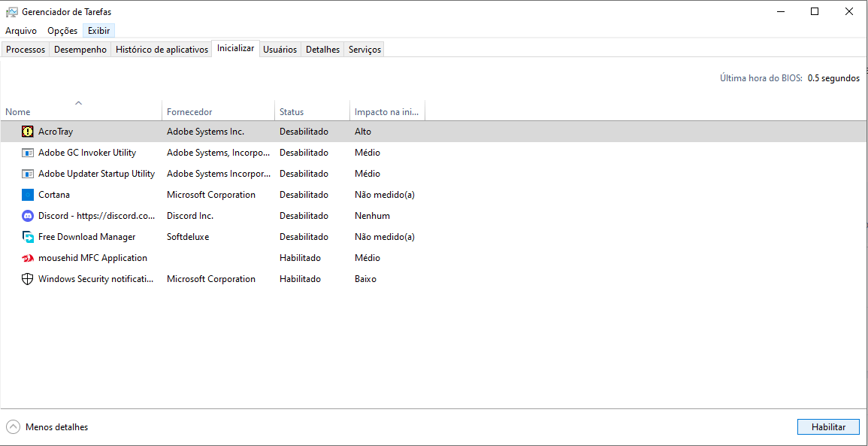Click the Nenhum impact value
The height and width of the screenshot is (446, 868).
pos(372,216)
